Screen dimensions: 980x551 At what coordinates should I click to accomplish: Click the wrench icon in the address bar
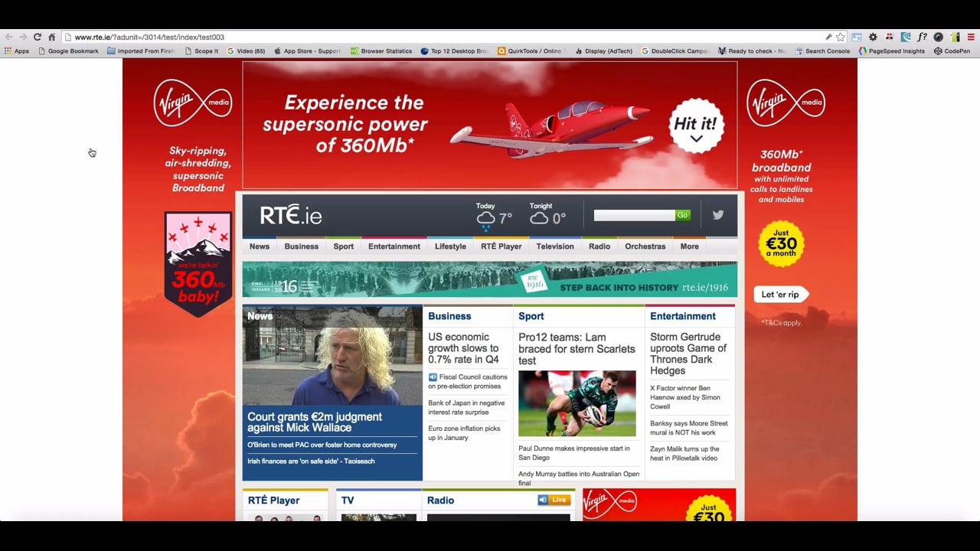828,37
